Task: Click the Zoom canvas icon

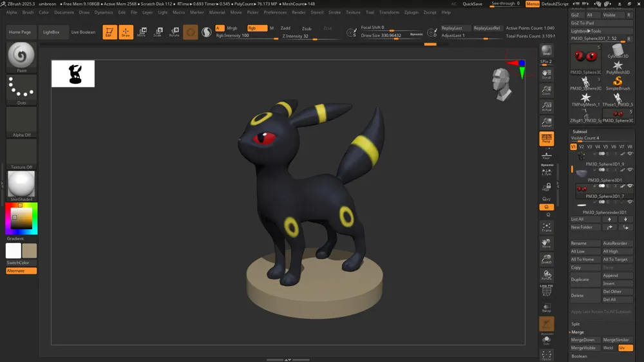Action: click(x=546, y=90)
